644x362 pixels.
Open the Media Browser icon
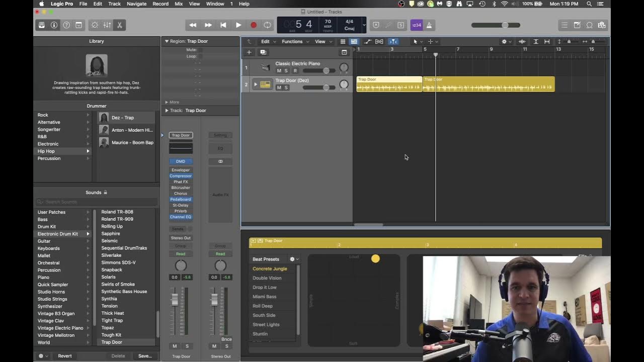point(602,25)
